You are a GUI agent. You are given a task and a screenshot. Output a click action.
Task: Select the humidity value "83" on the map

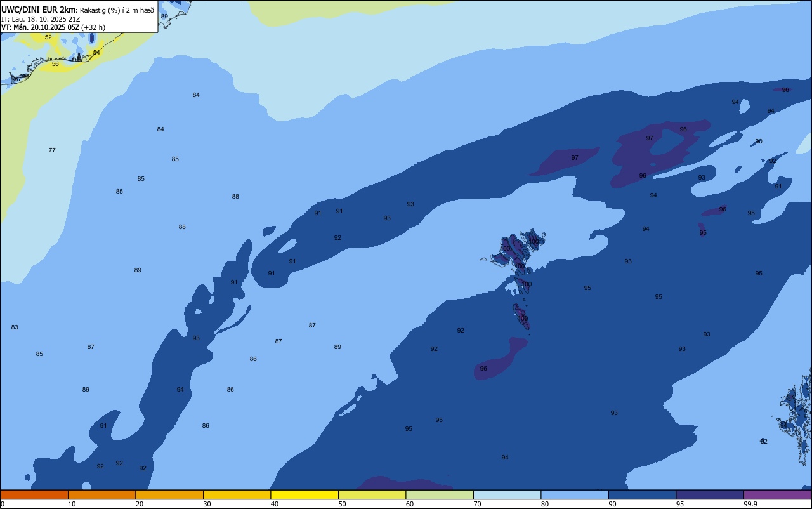pos(15,327)
